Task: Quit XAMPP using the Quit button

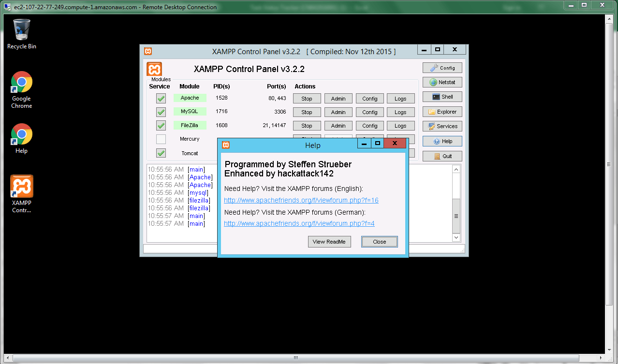Action: [x=442, y=156]
